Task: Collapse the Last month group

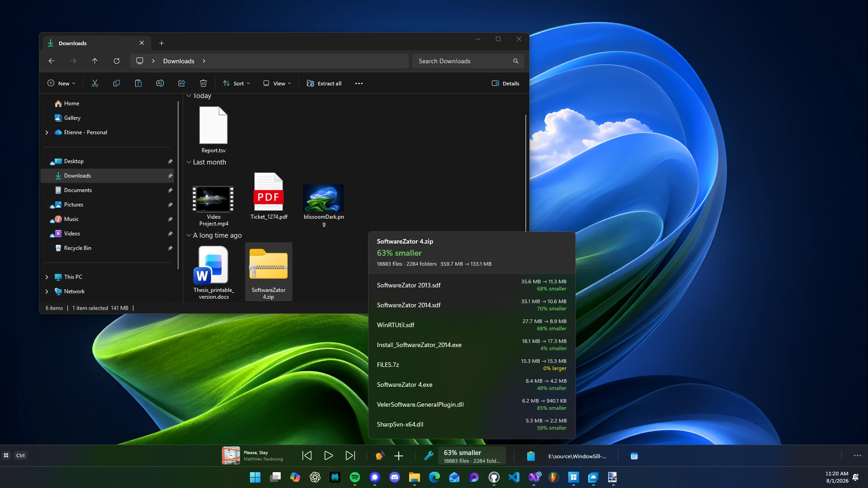Action: (189, 162)
